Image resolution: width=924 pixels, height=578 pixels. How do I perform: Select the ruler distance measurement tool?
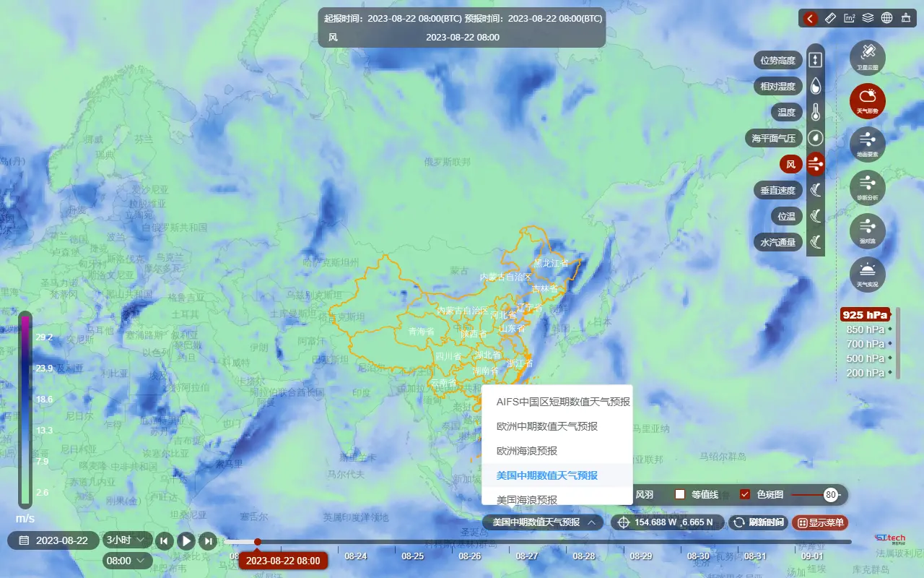(831, 18)
